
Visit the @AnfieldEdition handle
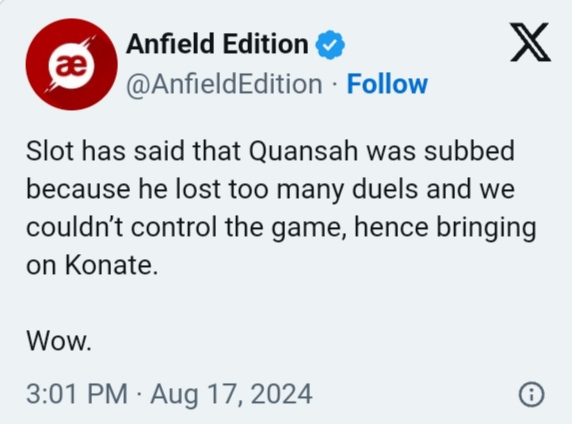pos(224,84)
